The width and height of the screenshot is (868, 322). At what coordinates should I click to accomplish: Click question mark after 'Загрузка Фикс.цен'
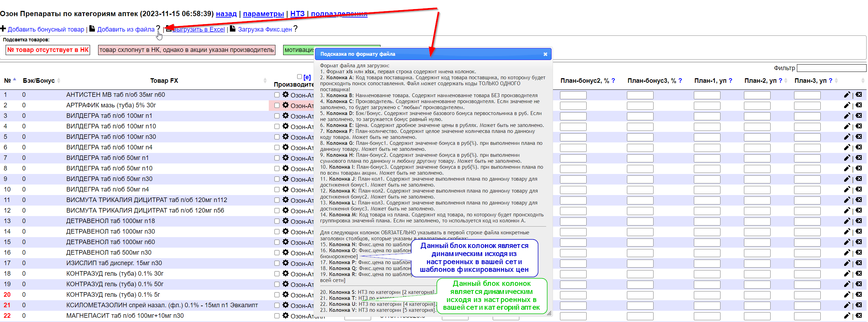click(x=295, y=29)
